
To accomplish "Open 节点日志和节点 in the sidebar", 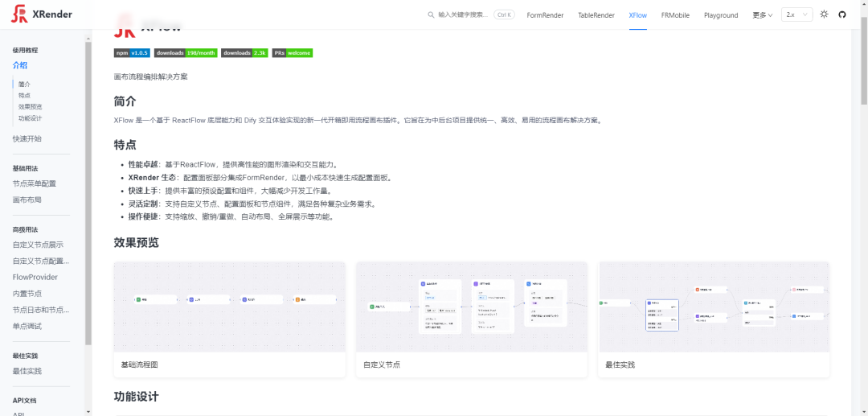I will click(x=42, y=310).
